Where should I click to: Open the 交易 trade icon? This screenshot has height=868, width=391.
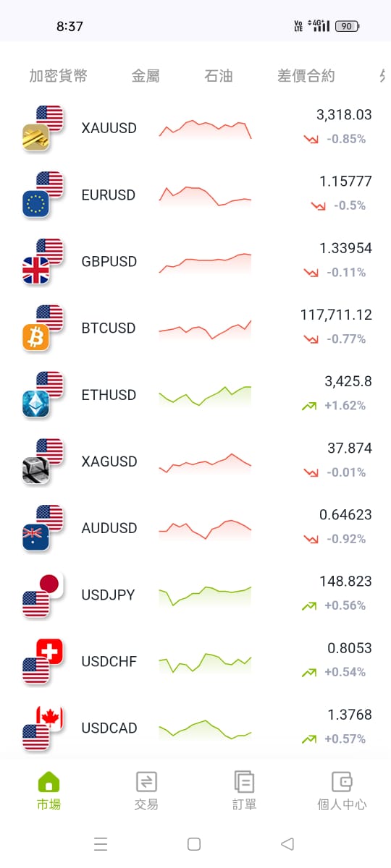(146, 781)
